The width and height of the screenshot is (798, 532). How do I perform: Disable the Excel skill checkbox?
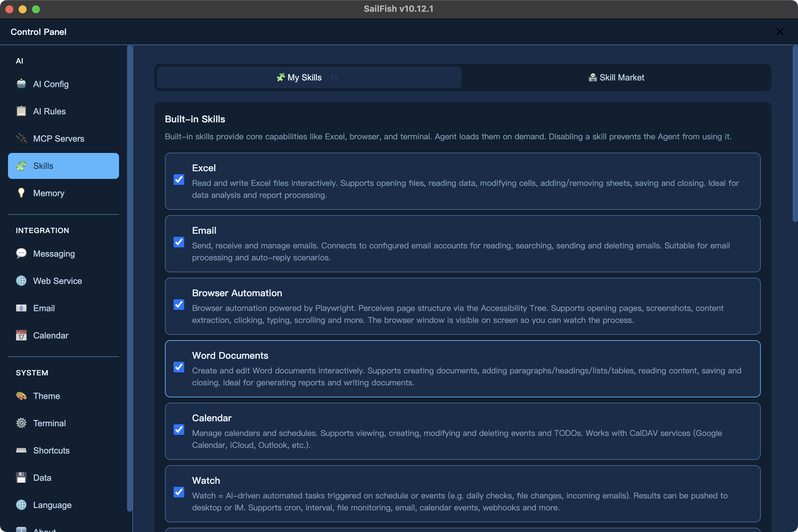coord(179,180)
